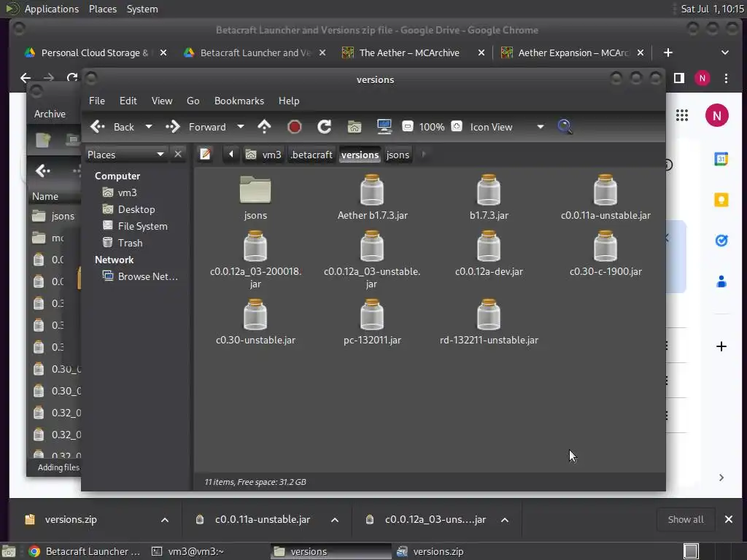Reload the versions folder
This screenshot has height=560, width=747.
[325, 127]
